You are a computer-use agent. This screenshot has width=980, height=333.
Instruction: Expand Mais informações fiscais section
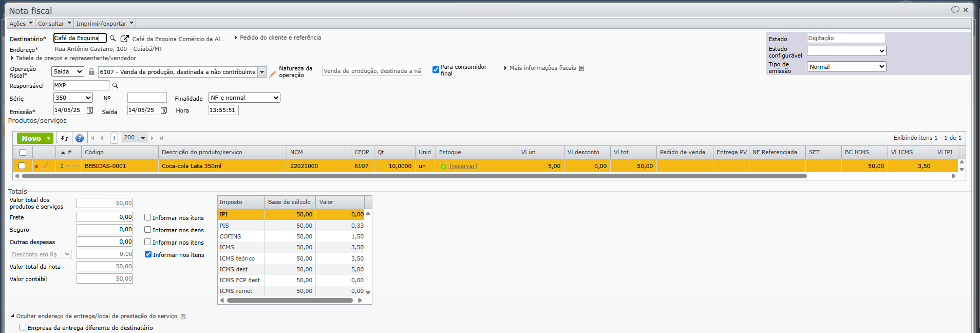coord(542,68)
